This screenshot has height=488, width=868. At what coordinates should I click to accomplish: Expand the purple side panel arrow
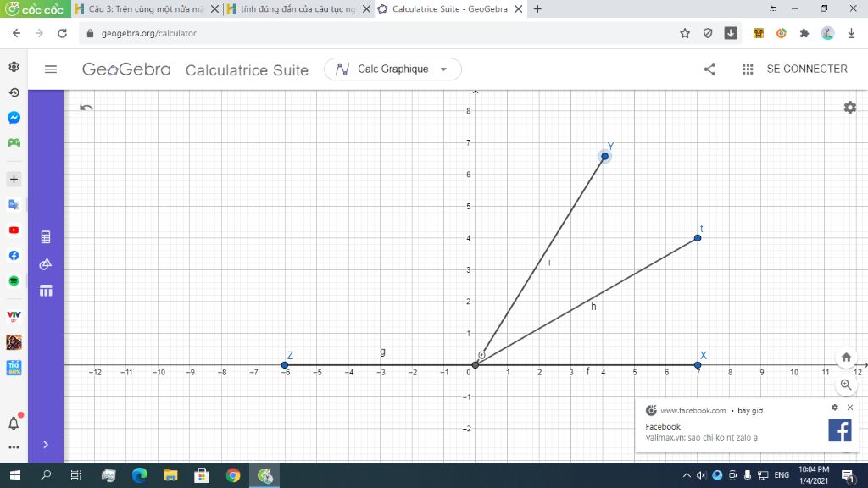pos(46,444)
